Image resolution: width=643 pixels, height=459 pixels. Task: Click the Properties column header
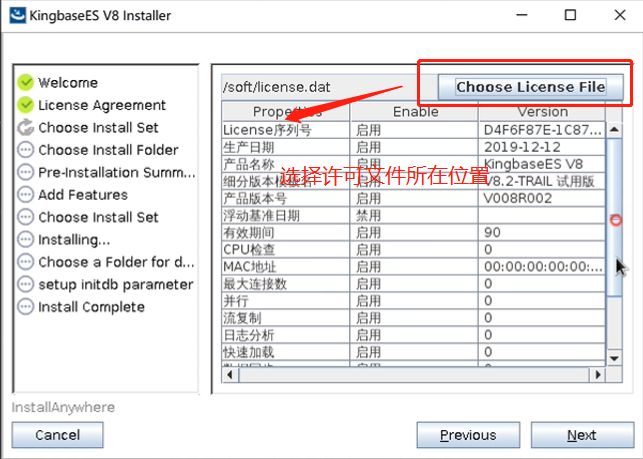click(x=286, y=112)
